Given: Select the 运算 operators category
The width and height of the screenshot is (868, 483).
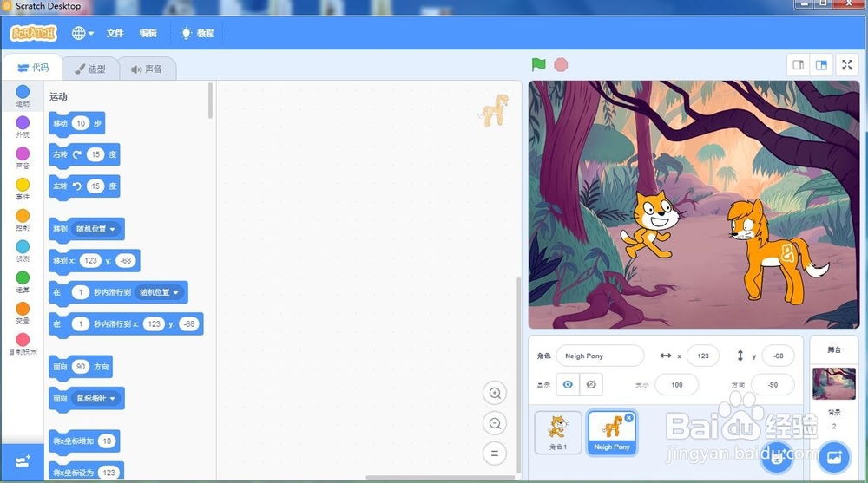Looking at the screenshot, I should (23, 282).
